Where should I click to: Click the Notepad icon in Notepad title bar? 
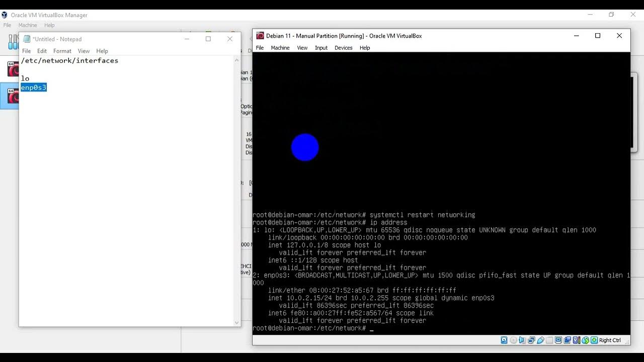point(27,39)
